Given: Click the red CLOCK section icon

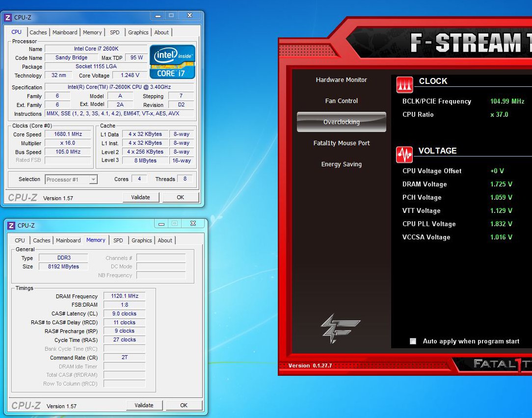Looking at the screenshot, I should coord(404,85).
